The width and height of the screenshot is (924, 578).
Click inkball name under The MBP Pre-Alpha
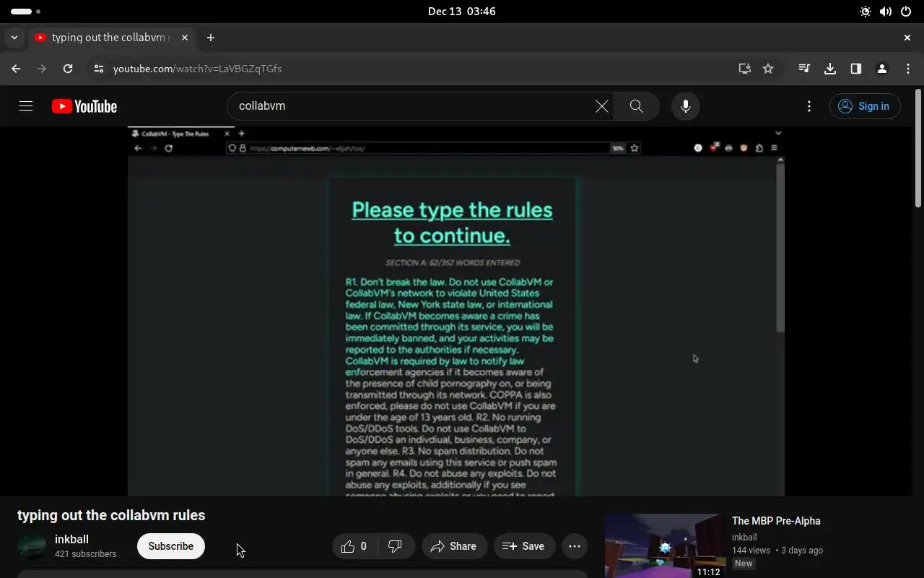[x=744, y=538]
